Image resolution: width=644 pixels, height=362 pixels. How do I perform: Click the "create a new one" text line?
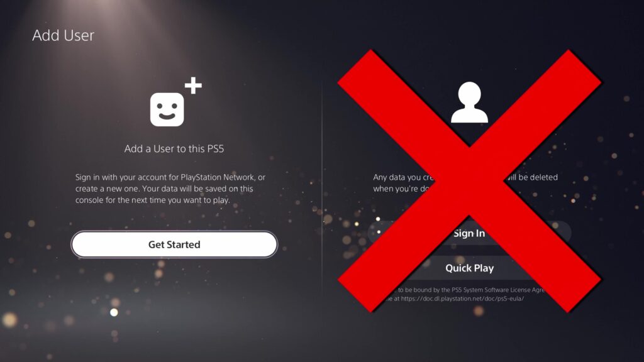[164, 189]
